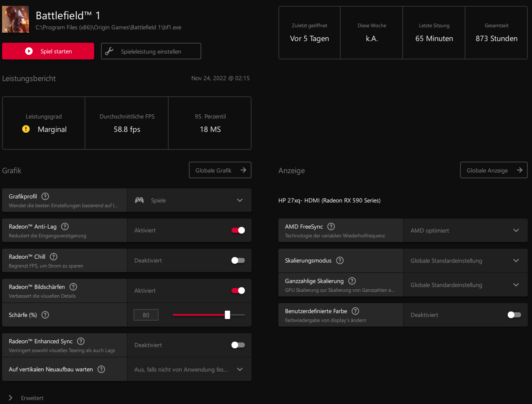Open help icon next to Ganzzahlige Skalierung
Screen dimensions: 532x404
tap(352, 281)
